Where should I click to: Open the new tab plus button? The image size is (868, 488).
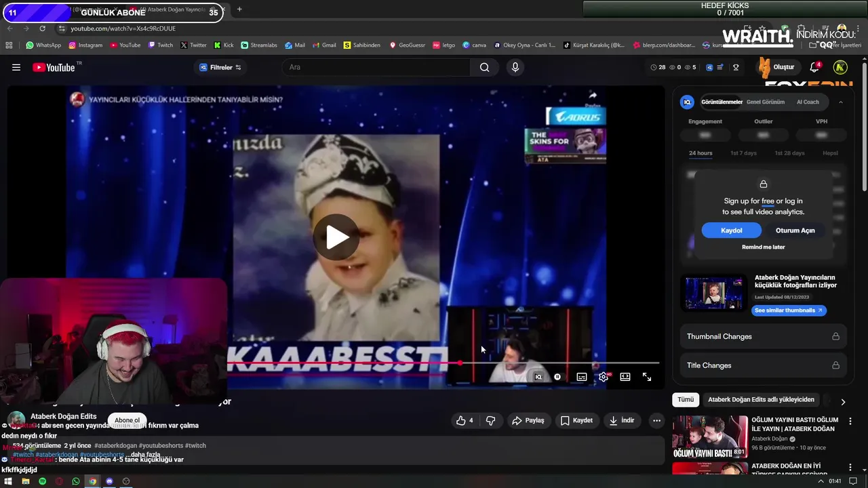[239, 9]
